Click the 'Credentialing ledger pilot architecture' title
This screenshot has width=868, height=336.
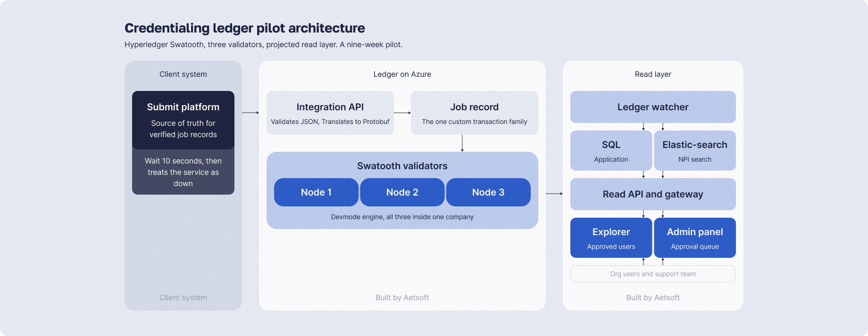pos(244,28)
